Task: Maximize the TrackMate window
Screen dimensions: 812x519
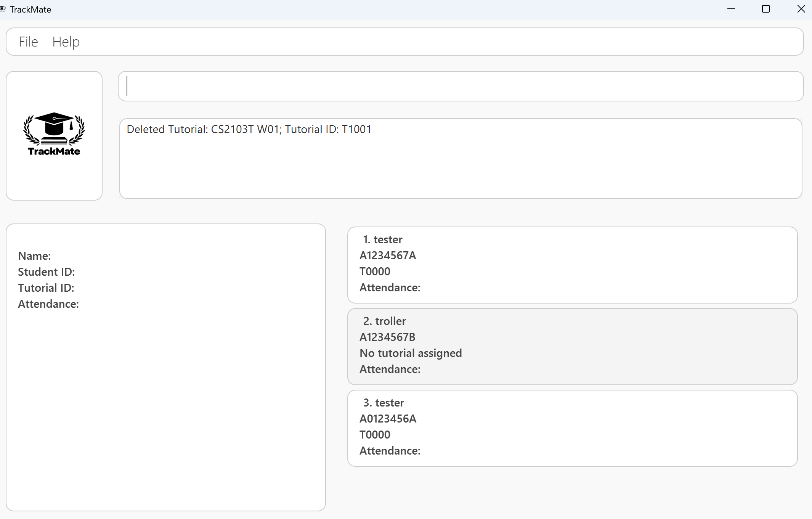Action: pyautogui.click(x=765, y=9)
